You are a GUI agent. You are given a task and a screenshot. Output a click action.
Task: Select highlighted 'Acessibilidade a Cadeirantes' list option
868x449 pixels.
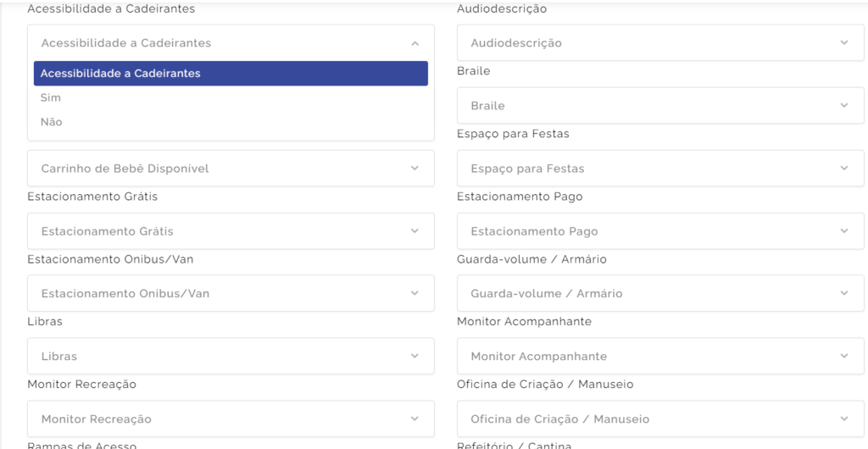click(x=231, y=74)
